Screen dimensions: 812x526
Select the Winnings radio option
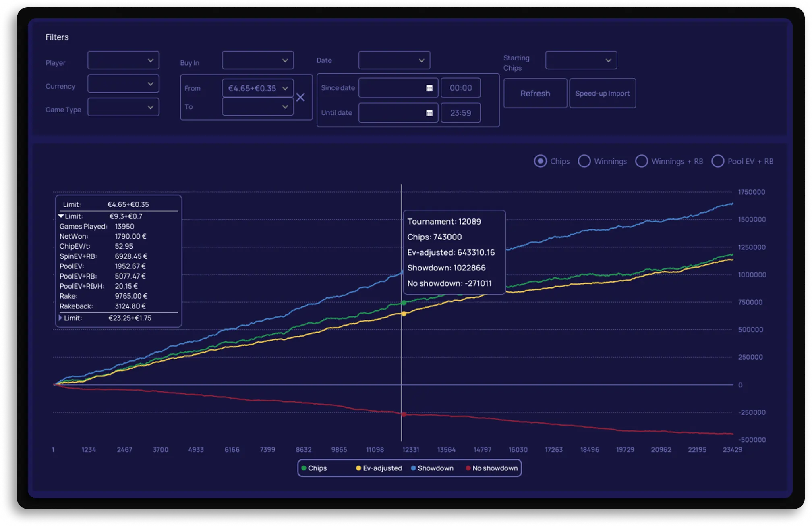click(x=584, y=161)
